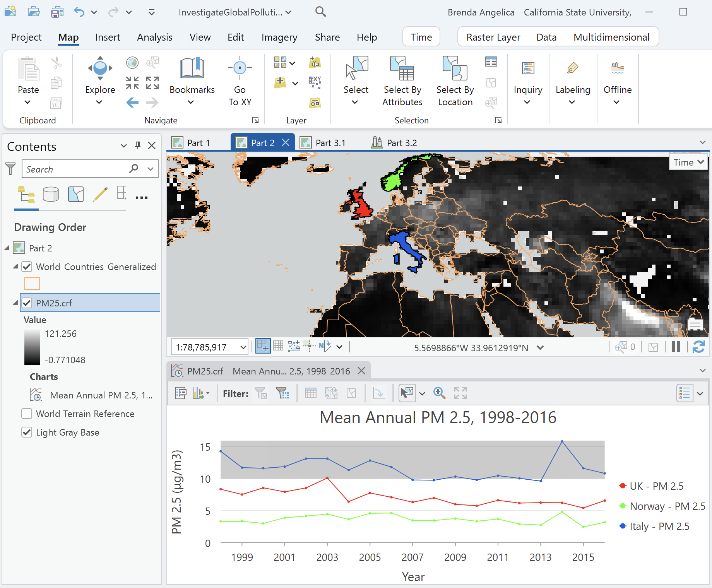Click the chart zoom magnifier icon

[439, 393]
